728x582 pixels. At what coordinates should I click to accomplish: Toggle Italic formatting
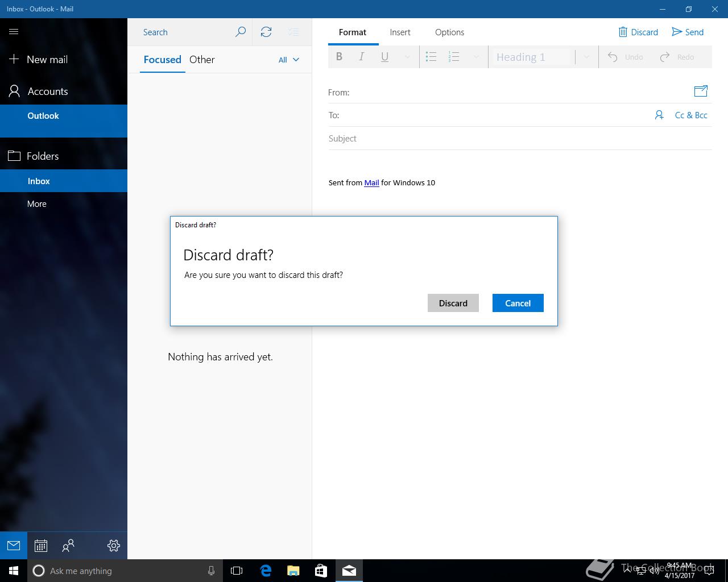click(x=362, y=57)
